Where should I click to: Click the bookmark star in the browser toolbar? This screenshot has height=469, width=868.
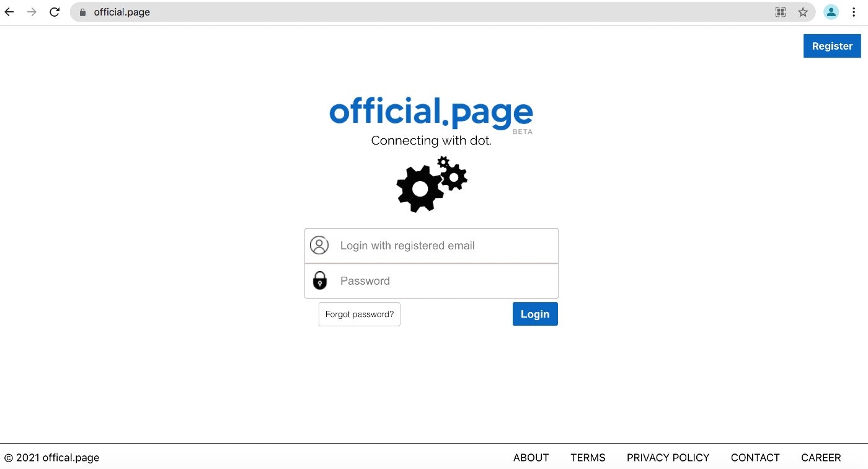point(803,11)
